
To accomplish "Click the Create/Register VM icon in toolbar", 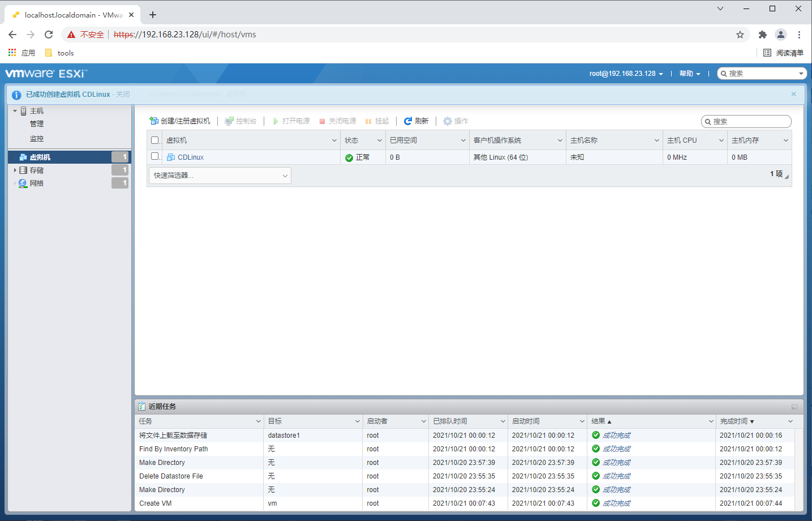I will pos(153,121).
